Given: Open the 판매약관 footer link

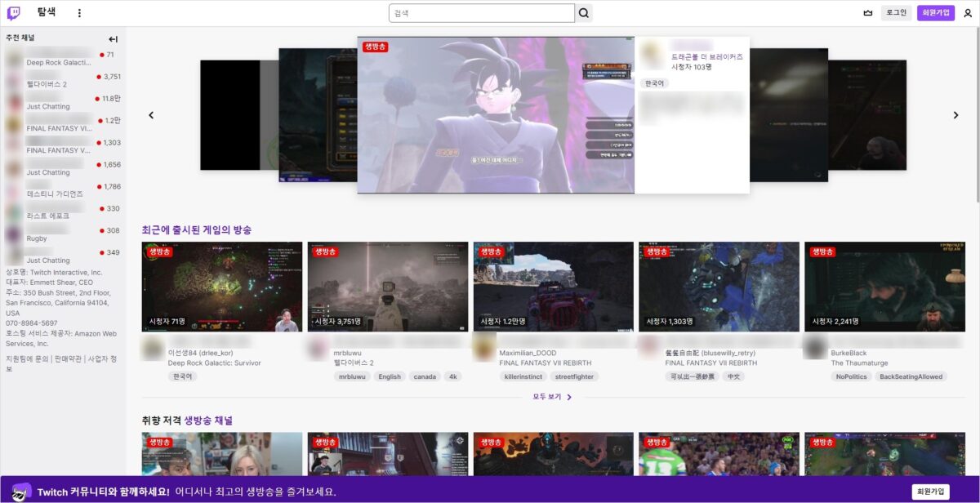Looking at the screenshot, I should 67,358.
